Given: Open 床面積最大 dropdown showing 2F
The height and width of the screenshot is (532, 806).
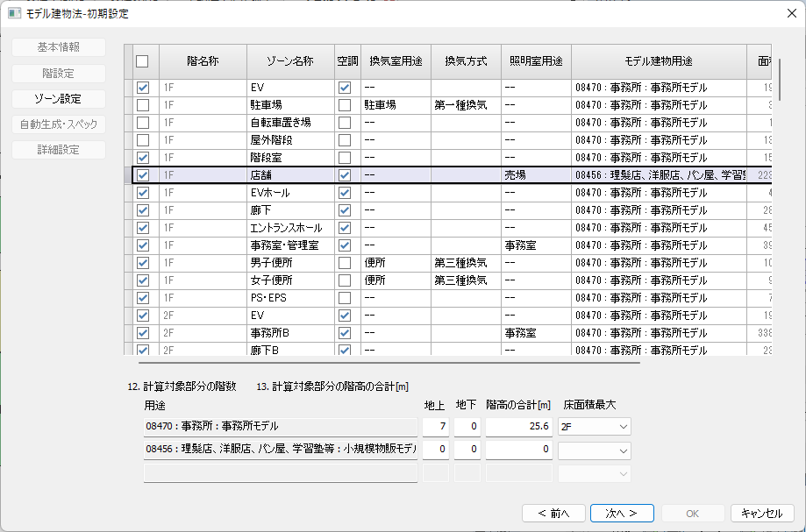Looking at the screenshot, I should pyautogui.click(x=594, y=426).
